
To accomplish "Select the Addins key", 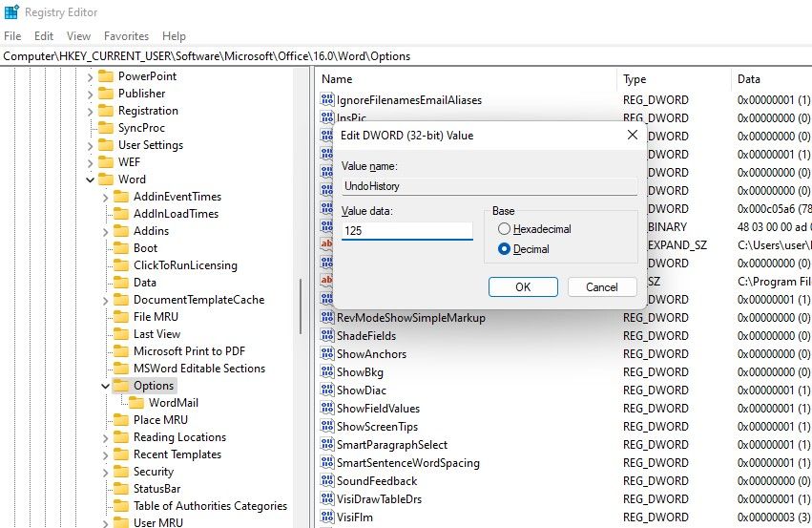I will [x=151, y=230].
